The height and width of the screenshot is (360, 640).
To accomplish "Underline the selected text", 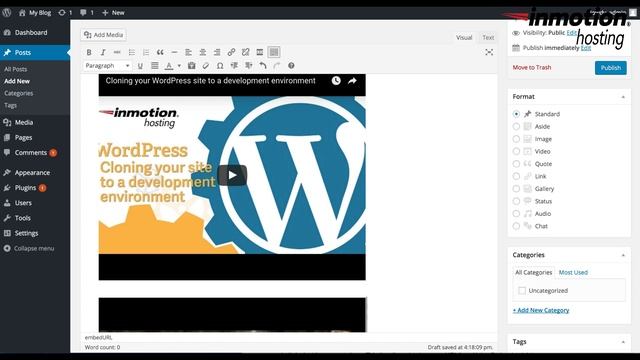I will pos(140,66).
